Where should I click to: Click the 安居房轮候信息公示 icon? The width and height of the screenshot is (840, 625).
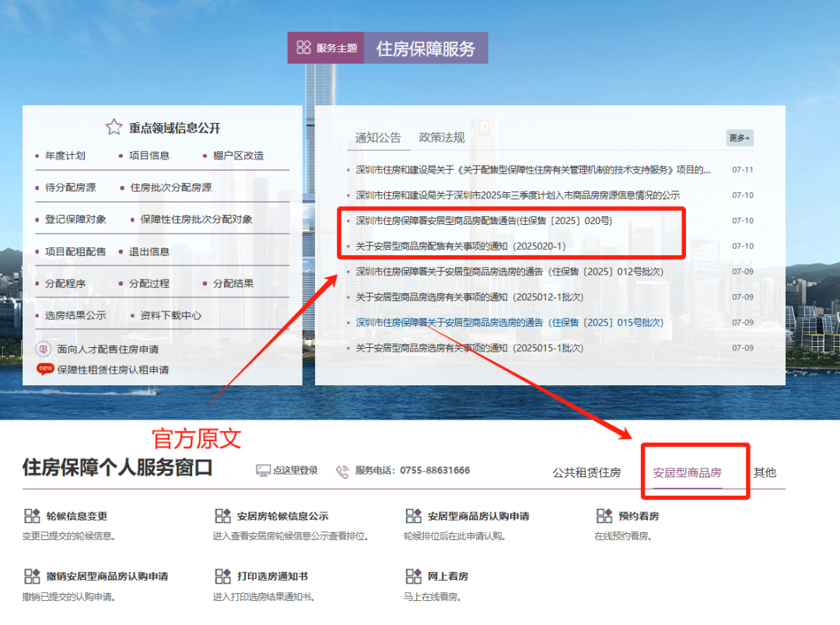pyautogui.click(x=223, y=516)
